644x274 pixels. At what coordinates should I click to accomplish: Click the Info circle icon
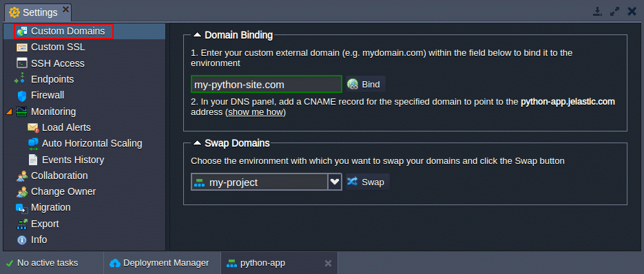[x=22, y=240]
